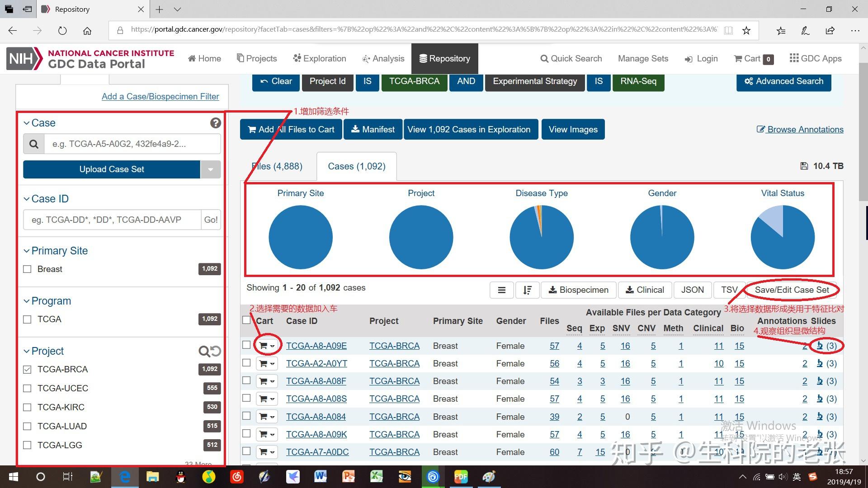Viewport: 868px width, 488px height.
Task: Open the slide microscope icon for TCGA-A8-A09E
Action: pos(820,346)
